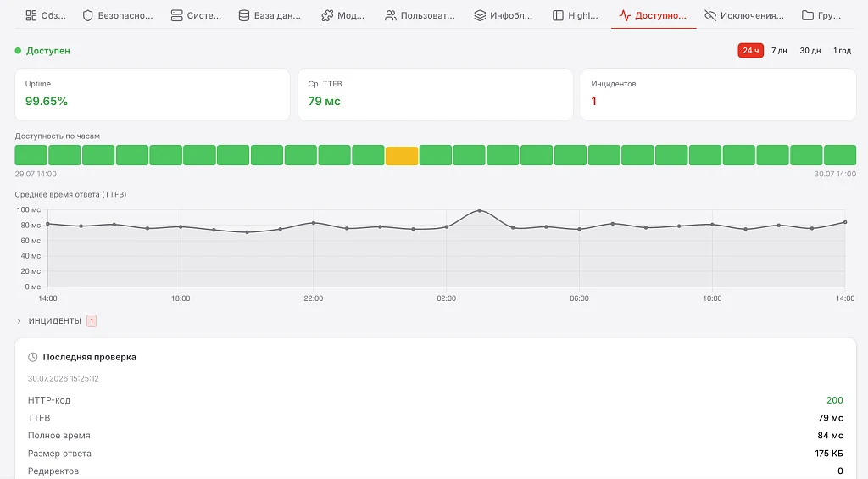Click the overview grid icon in tab bar

31,15
